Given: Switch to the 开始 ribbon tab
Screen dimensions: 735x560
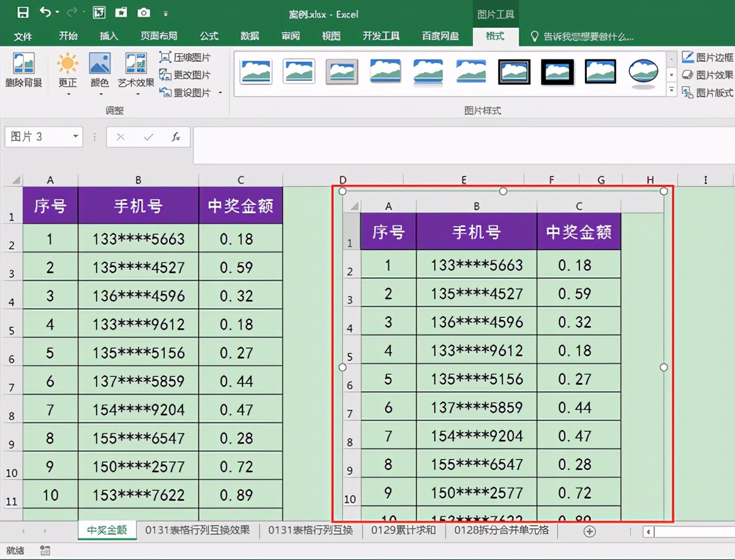Looking at the screenshot, I should coord(68,36).
